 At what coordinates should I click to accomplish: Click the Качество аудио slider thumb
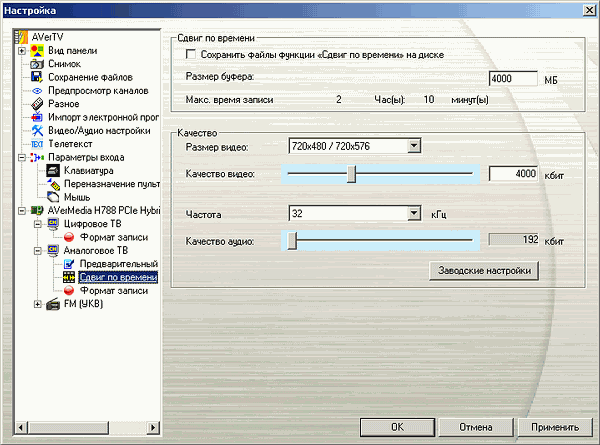tap(292, 241)
